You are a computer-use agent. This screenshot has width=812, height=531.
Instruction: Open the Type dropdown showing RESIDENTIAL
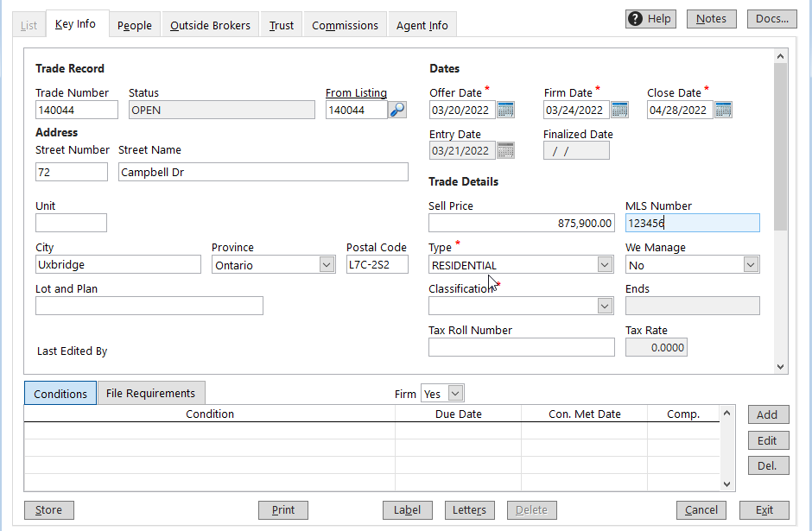(x=606, y=264)
